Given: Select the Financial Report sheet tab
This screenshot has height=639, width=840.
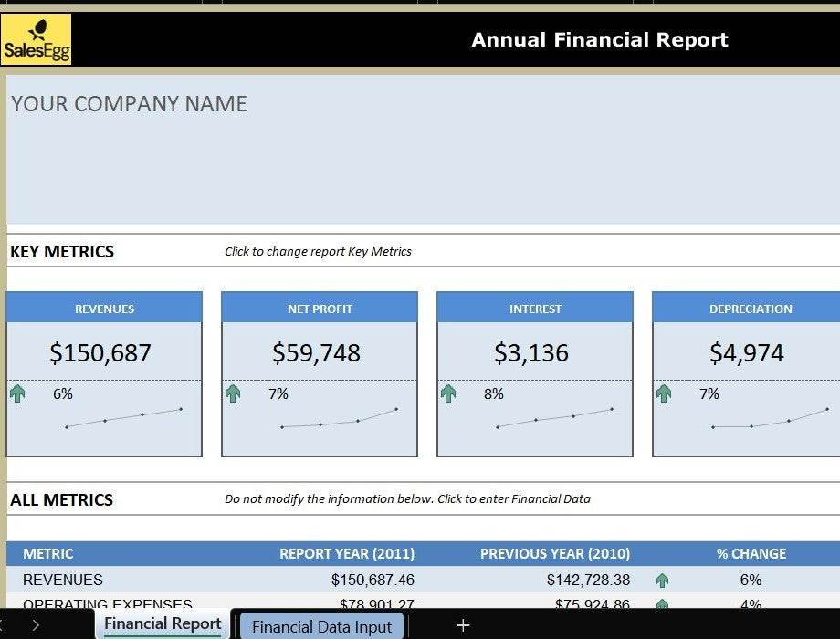Looking at the screenshot, I should point(163,624).
